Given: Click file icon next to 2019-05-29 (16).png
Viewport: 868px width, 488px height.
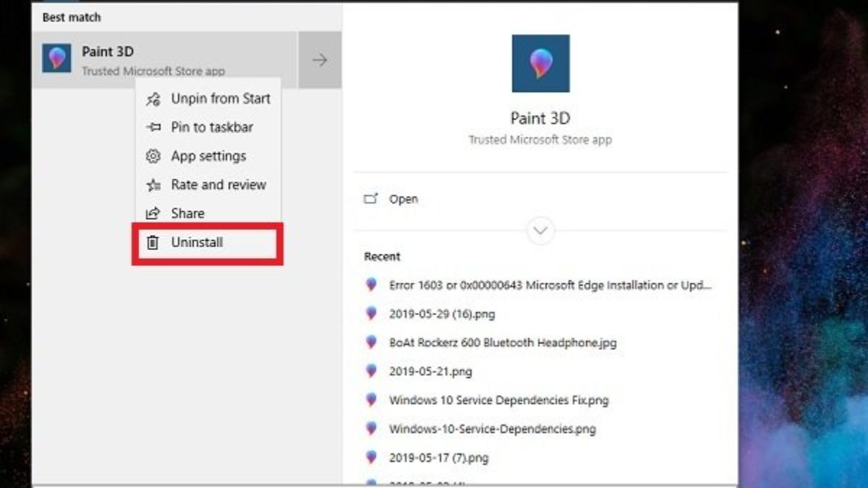Looking at the screenshot, I should pos(371,314).
